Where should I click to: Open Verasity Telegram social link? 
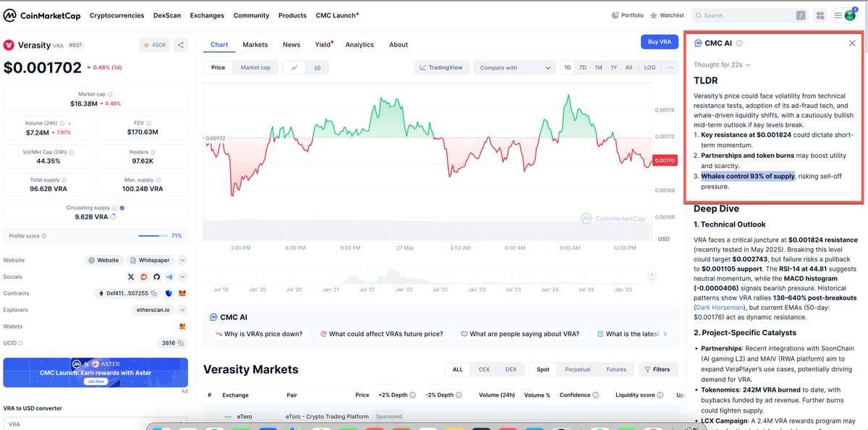tap(169, 277)
